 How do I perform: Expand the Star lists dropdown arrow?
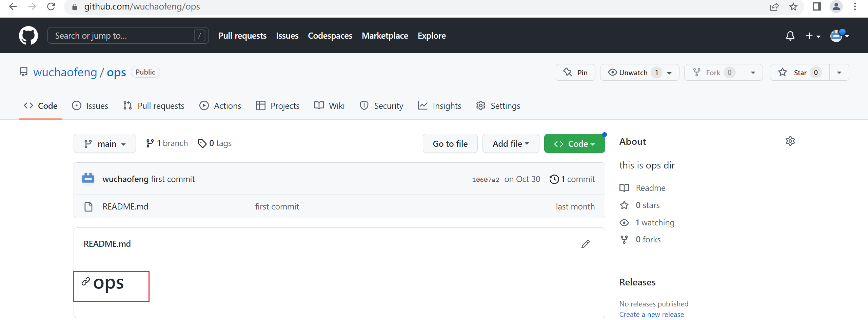(x=839, y=73)
